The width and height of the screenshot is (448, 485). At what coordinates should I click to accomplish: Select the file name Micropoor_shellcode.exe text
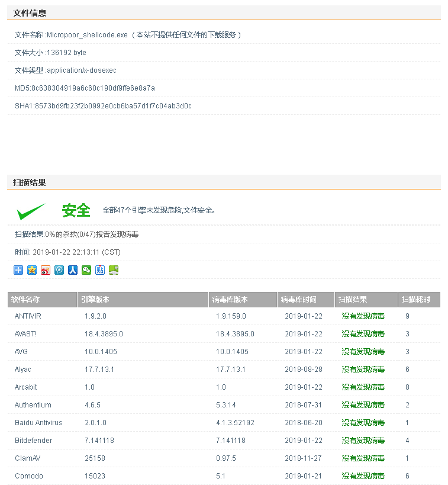click(x=87, y=35)
